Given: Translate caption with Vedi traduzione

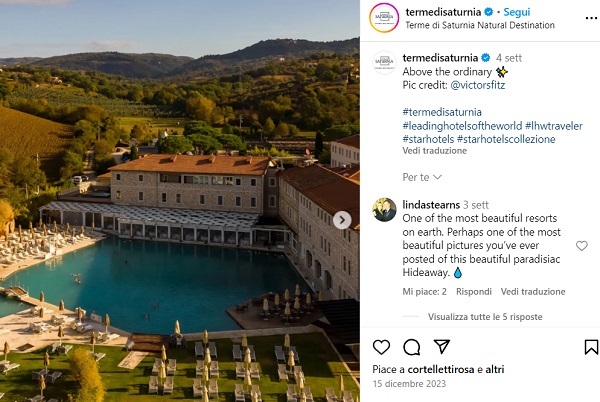Looking at the screenshot, I should coord(433,151).
